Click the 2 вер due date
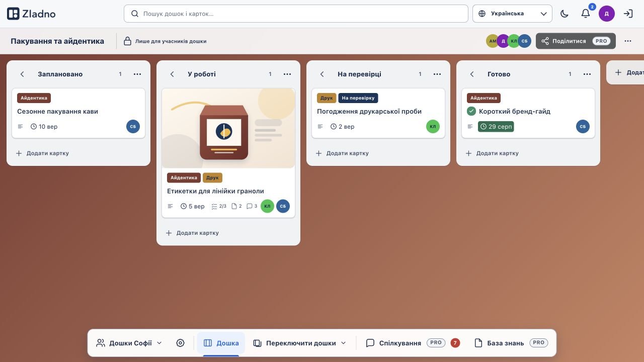This screenshot has height=362, width=644. coord(343,127)
